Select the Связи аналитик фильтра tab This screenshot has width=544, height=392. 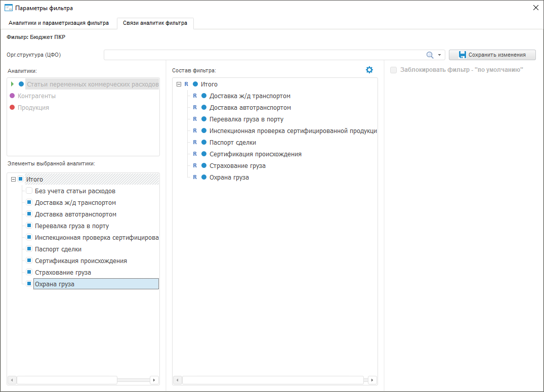[x=155, y=23]
